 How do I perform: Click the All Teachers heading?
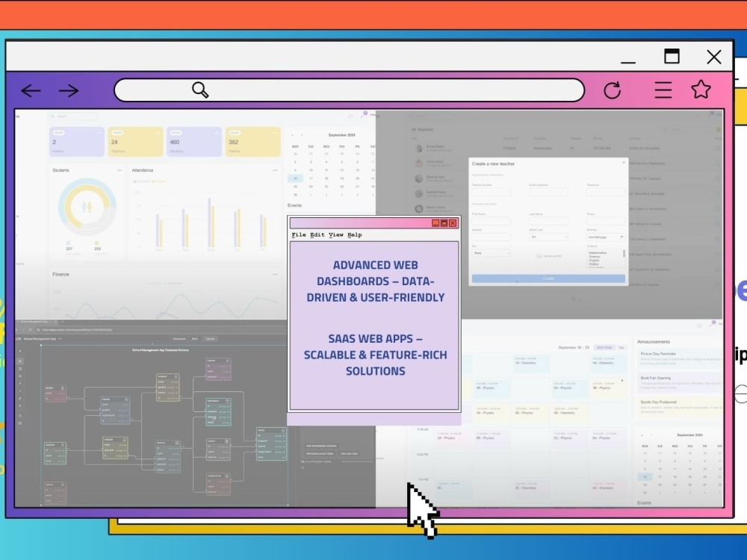click(x=422, y=129)
